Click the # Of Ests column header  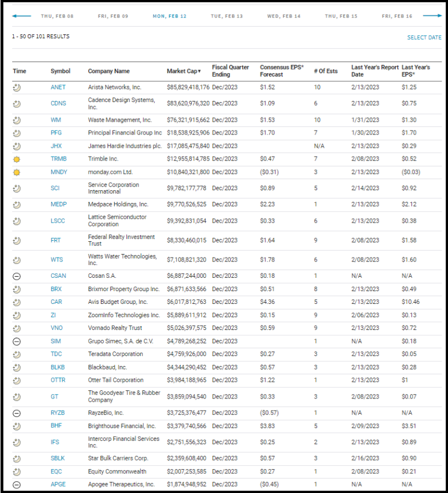[326, 71]
